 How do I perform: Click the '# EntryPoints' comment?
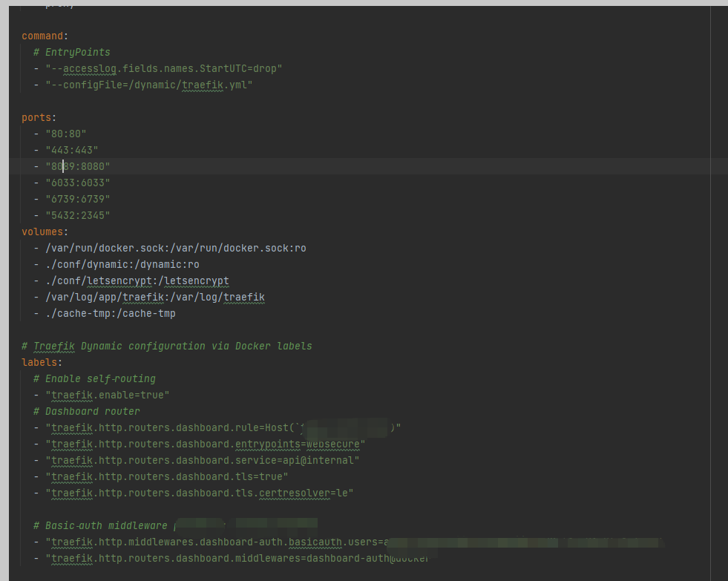(71, 52)
